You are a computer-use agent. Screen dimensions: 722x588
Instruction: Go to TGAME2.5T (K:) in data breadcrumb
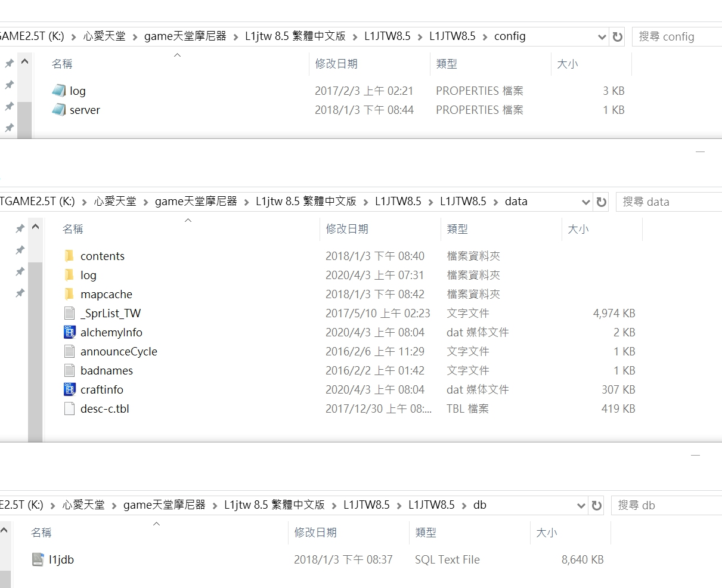click(38, 202)
